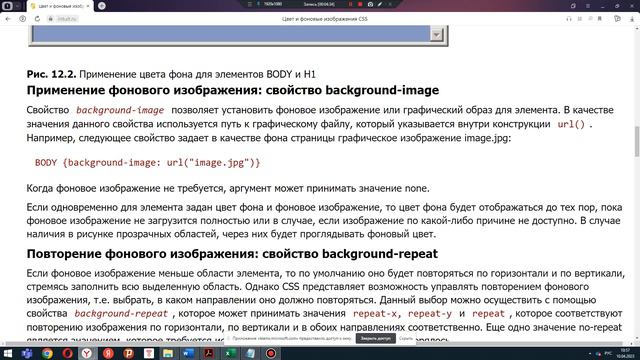Take a screenshot with recorder camera icon

point(370,4)
